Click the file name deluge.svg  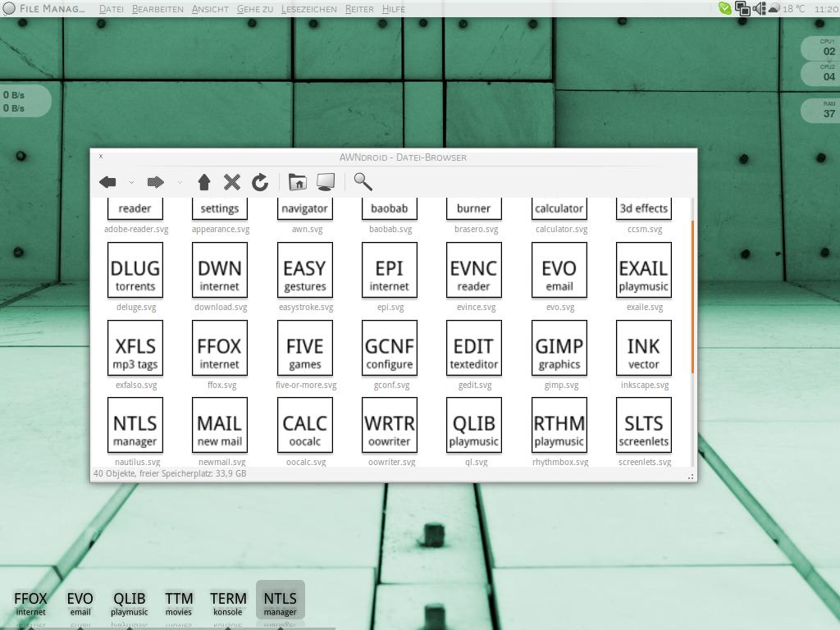tap(136, 307)
